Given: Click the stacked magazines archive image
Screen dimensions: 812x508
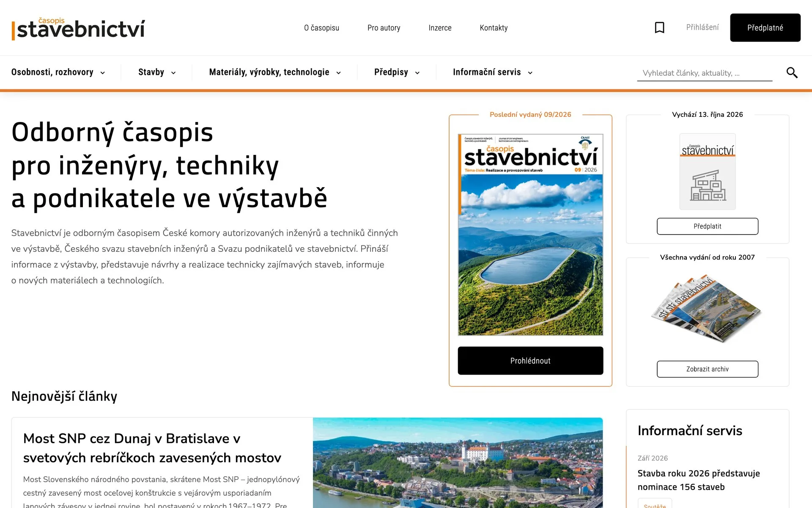Looking at the screenshot, I should [x=706, y=309].
